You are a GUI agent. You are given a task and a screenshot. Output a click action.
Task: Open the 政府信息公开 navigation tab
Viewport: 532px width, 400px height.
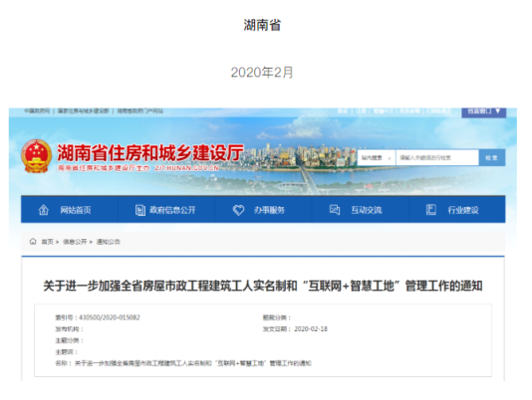(166, 210)
